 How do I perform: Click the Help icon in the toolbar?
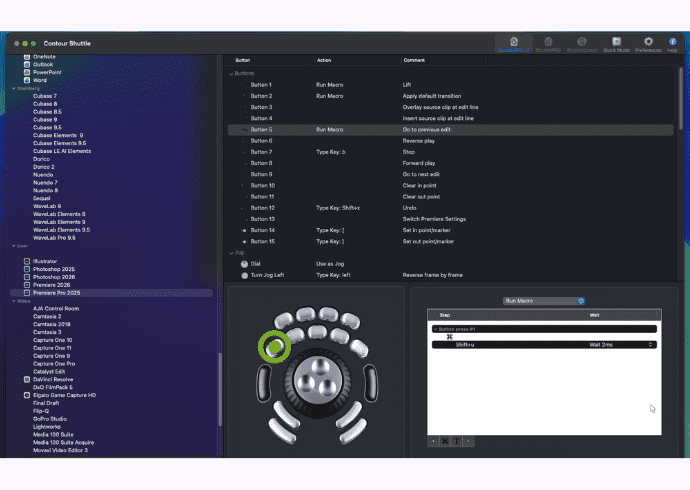pos(673,44)
